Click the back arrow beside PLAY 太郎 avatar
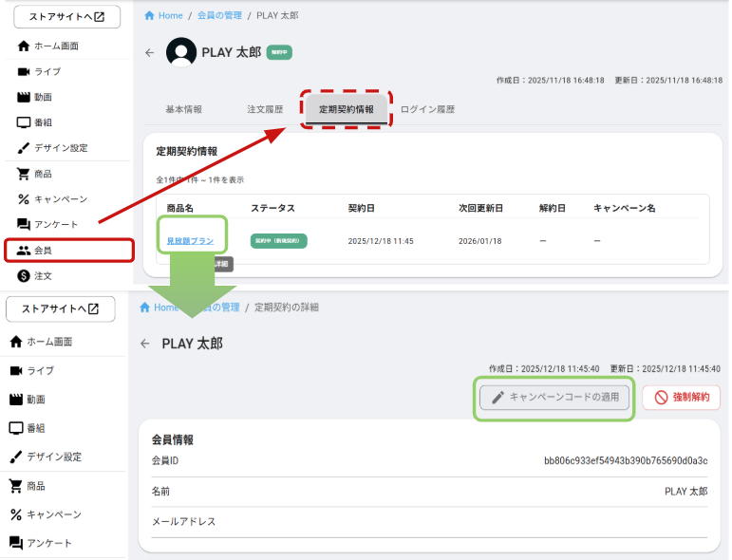Screen dimensions: 732x560 149,53
